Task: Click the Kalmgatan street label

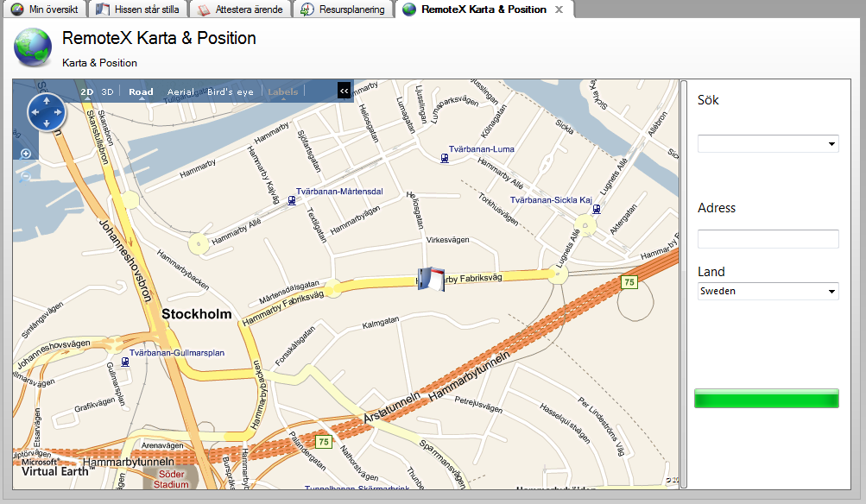Action: coord(381,323)
